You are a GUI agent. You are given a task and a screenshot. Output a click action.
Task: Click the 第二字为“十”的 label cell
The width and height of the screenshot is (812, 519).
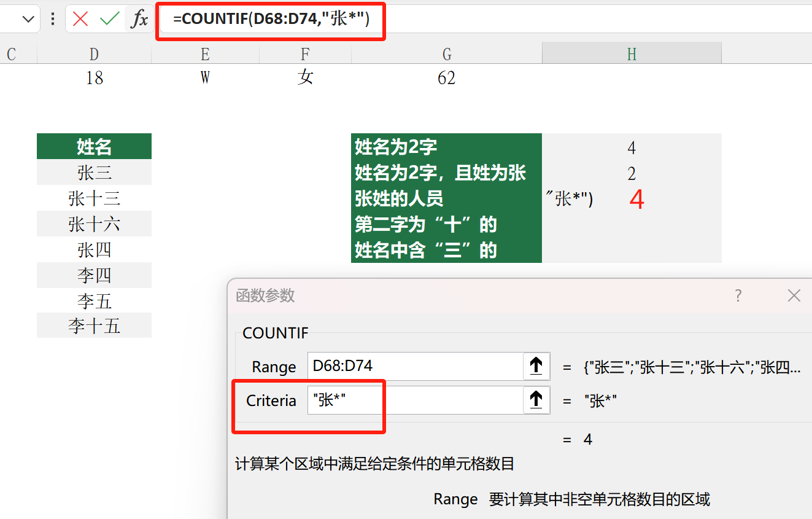pos(446,224)
